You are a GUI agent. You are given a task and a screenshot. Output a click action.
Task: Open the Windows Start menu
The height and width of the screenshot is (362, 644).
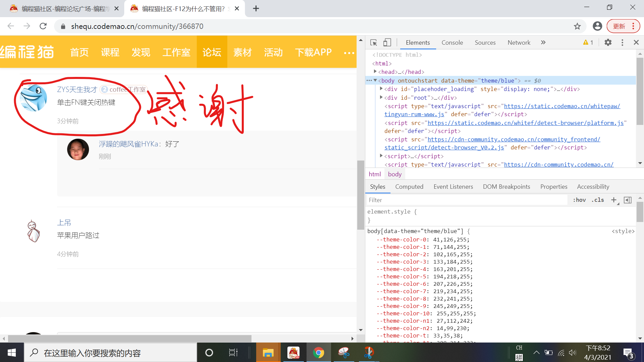[12, 353]
